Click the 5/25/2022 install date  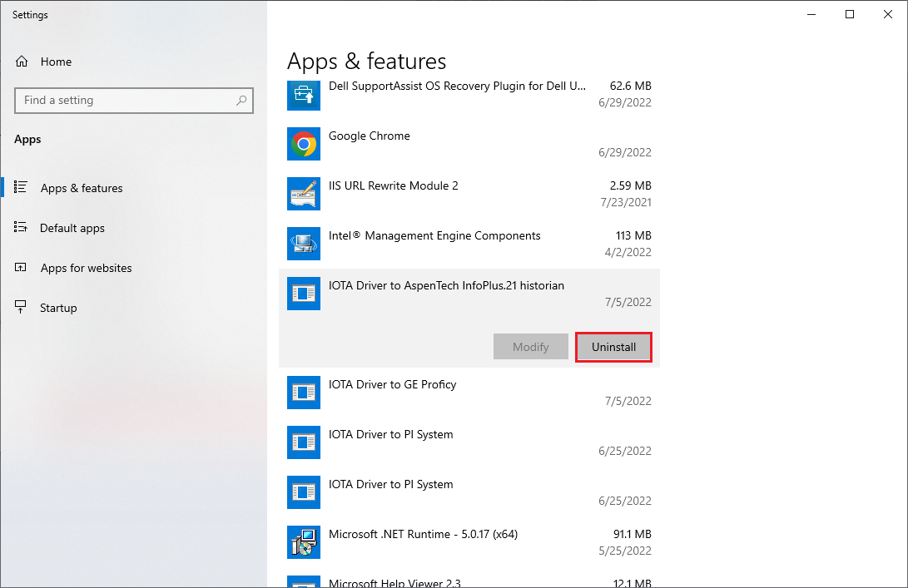pos(625,551)
